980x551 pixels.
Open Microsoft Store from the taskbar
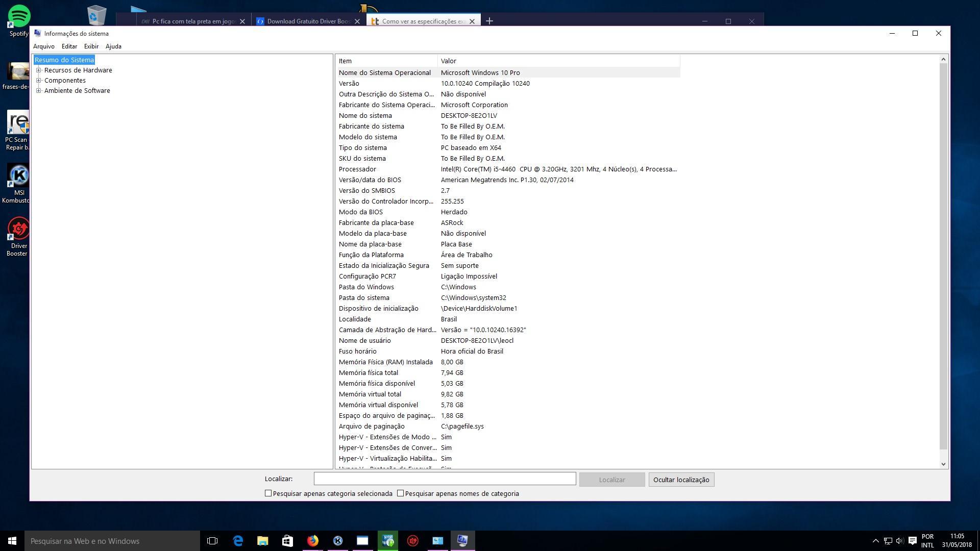point(287,541)
